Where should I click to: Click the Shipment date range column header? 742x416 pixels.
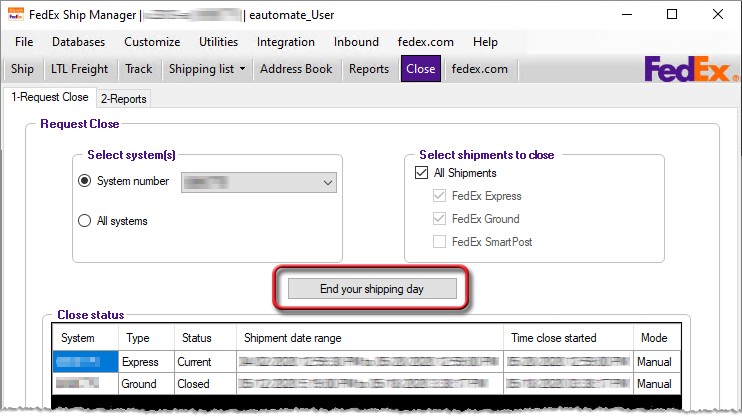370,338
